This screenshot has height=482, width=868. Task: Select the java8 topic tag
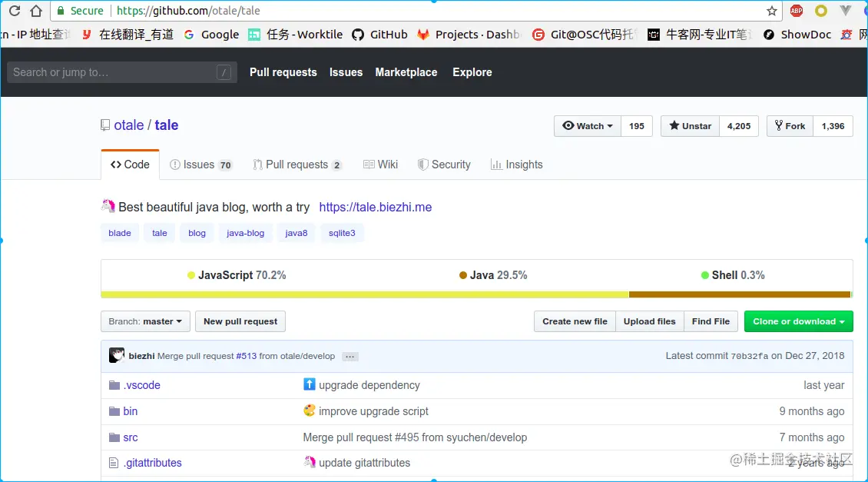[x=297, y=233]
